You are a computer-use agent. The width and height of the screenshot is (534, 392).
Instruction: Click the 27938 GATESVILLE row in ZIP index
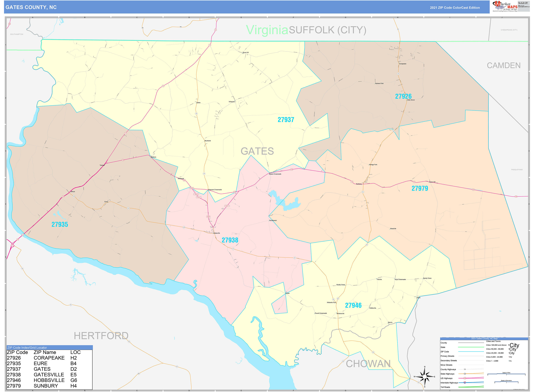[x=36, y=375]
